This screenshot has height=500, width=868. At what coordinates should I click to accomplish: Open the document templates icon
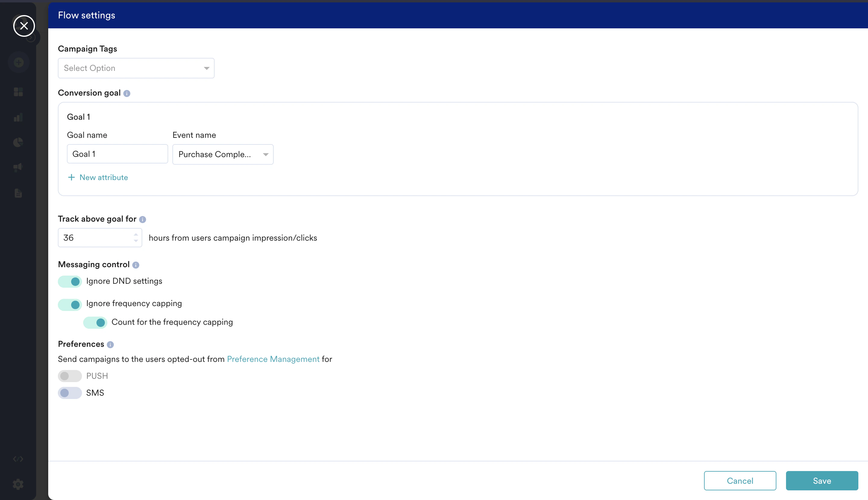[x=18, y=193]
